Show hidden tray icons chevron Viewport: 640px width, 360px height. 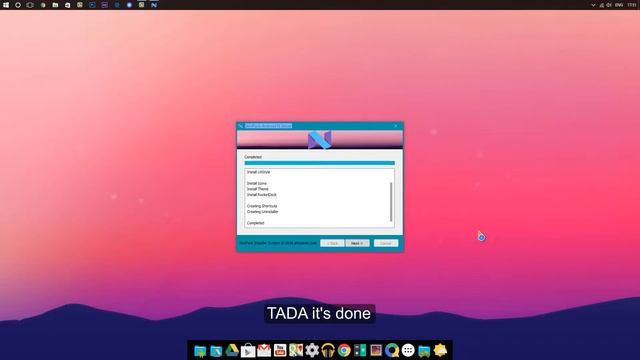point(593,5)
